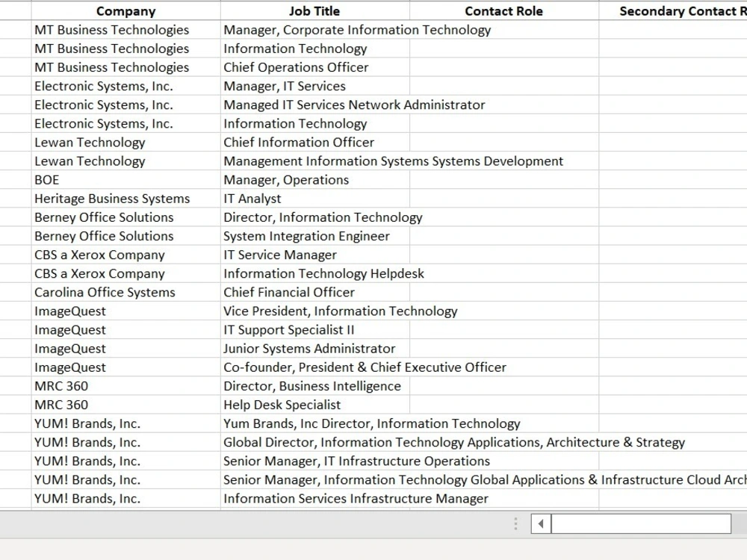Click the 'Chief Financial Officer' cell

pyautogui.click(x=314, y=293)
